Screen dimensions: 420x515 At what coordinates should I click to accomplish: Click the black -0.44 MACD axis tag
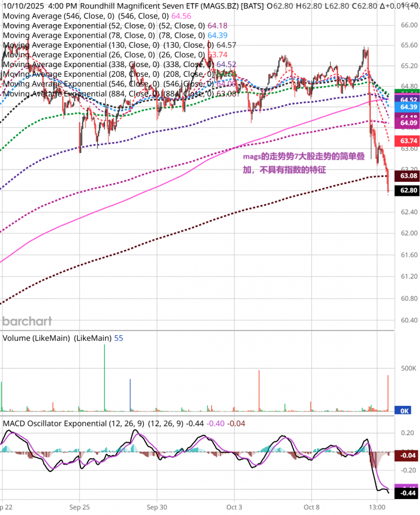point(408,493)
